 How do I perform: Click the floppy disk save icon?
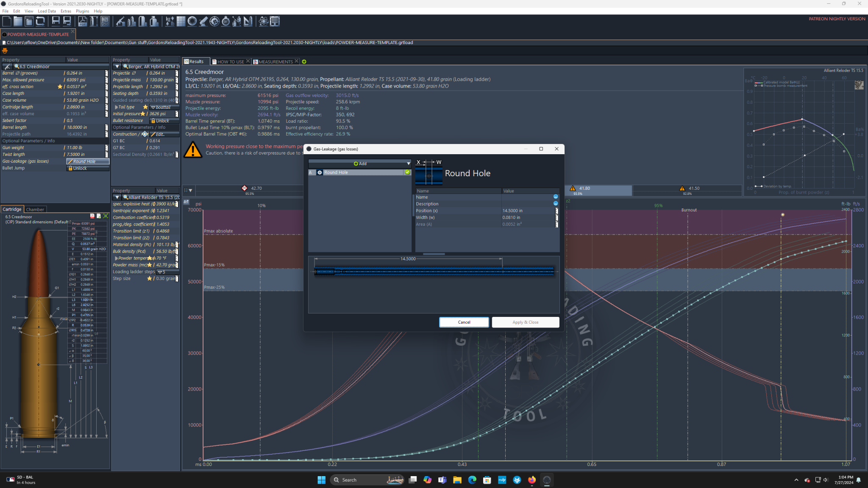click(x=56, y=21)
